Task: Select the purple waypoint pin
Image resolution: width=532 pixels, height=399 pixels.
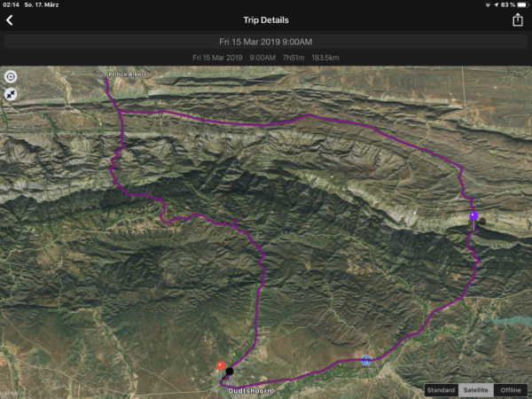Action: point(473,215)
